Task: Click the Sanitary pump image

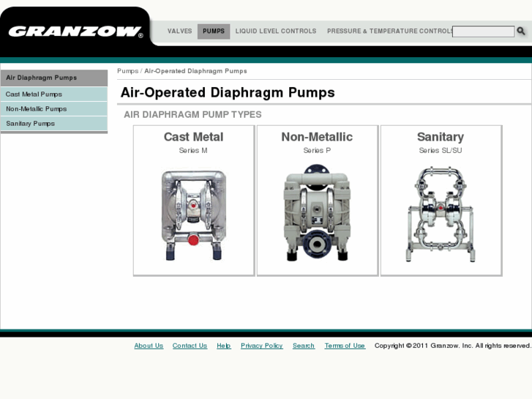Action: tap(441, 215)
